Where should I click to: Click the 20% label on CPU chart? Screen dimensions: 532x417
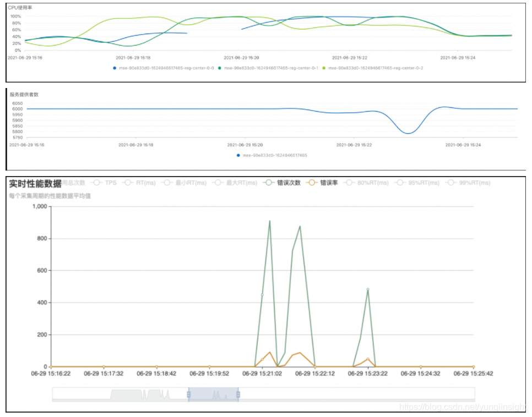coord(17,43)
